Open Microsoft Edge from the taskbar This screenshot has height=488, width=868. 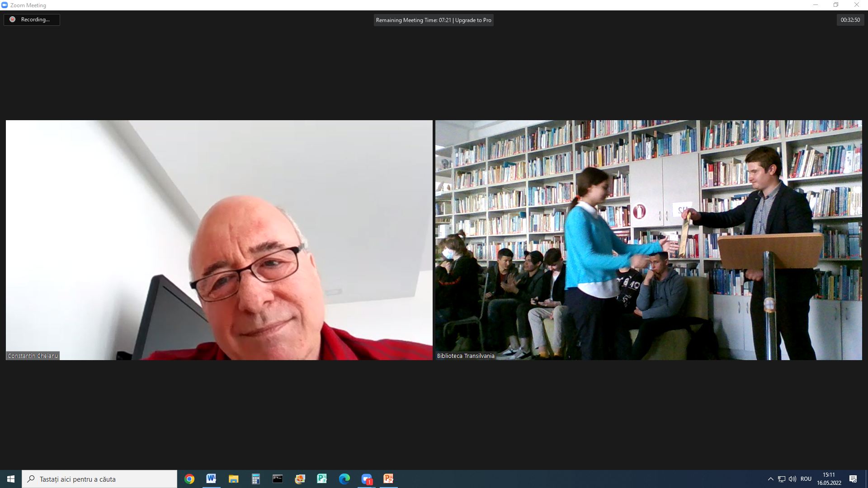pyautogui.click(x=344, y=479)
